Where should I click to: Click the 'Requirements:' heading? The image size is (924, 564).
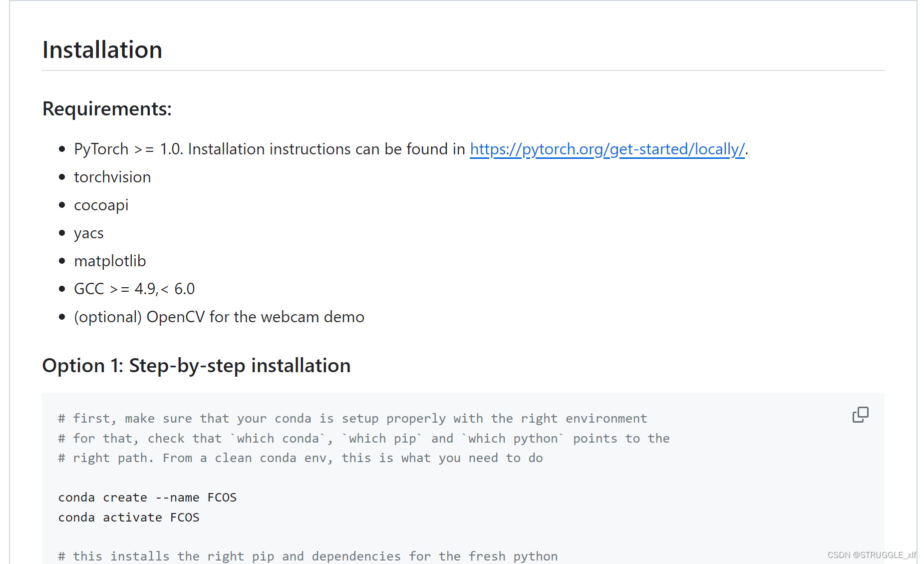(107, 108)
